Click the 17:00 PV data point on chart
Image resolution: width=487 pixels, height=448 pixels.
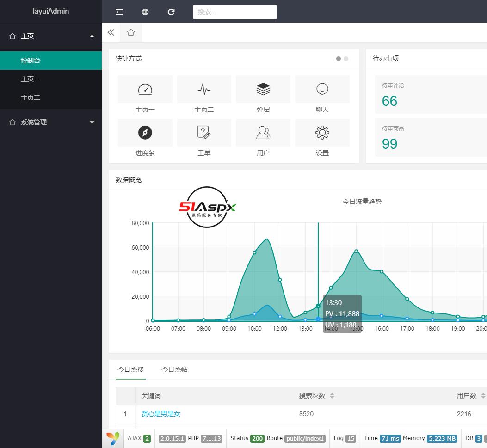(407, 299)
